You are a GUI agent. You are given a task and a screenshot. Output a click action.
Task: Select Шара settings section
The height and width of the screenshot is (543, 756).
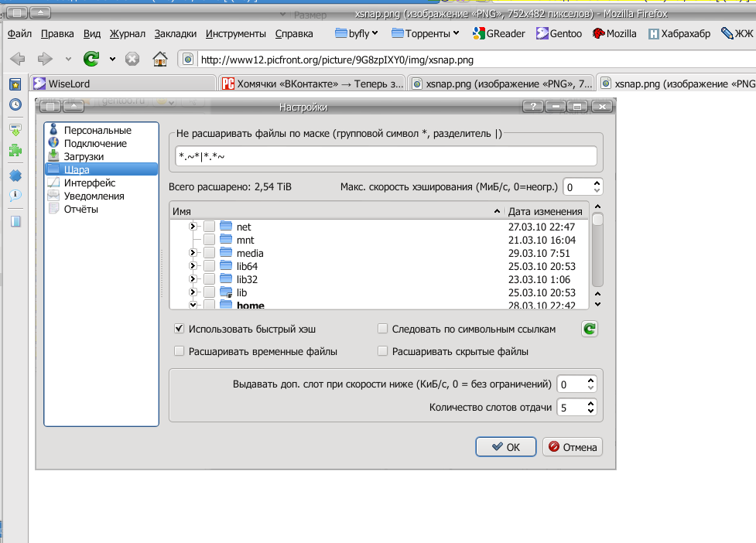[x=101, y=169]
